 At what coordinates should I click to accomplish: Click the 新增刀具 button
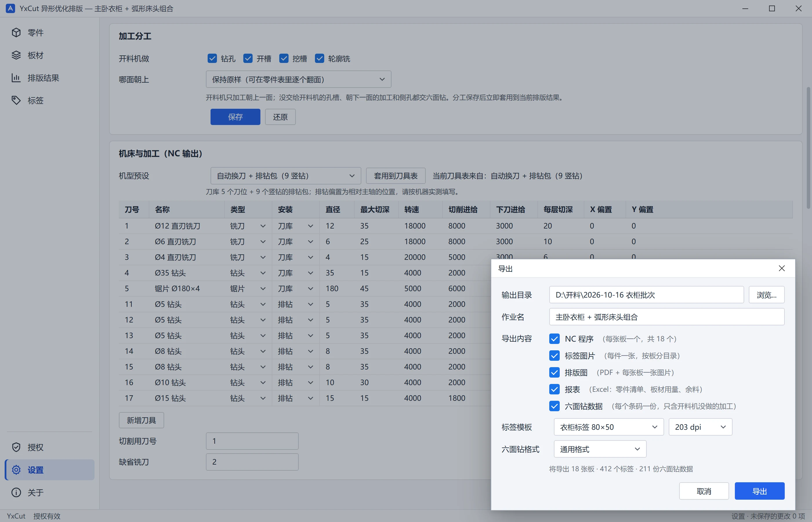tap(141, 420)
